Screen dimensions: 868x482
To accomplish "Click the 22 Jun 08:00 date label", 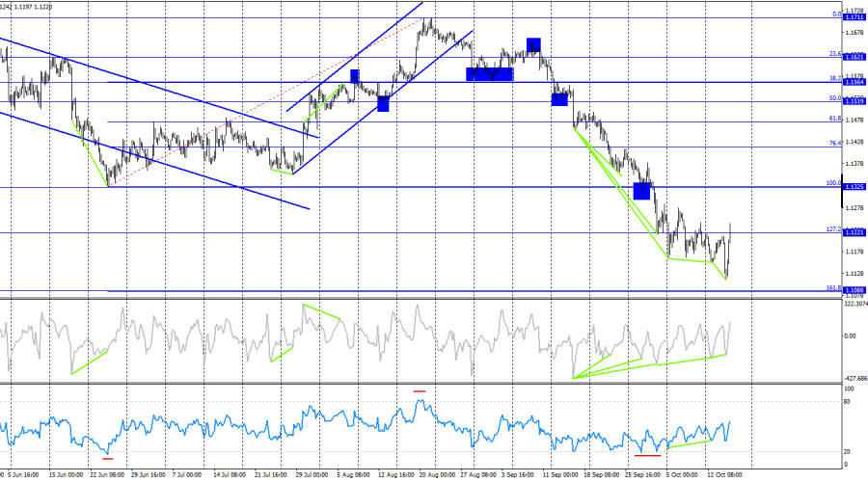I will point(107,475).
